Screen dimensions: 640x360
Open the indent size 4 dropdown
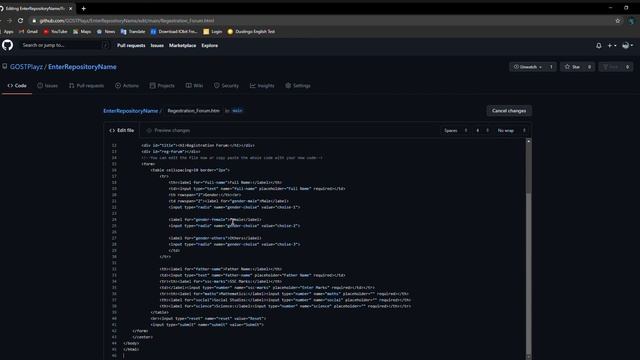coord(482,131)
